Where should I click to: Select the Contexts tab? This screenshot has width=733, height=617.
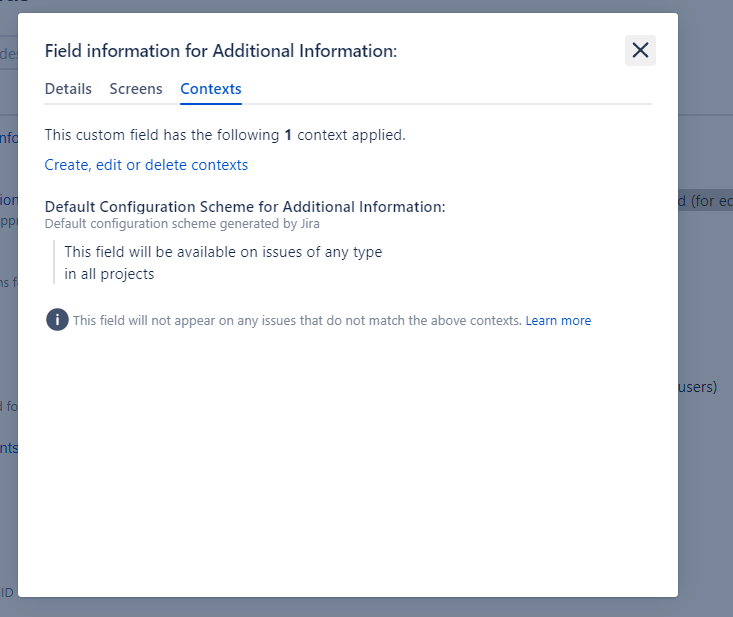click(x=211, y=89)
